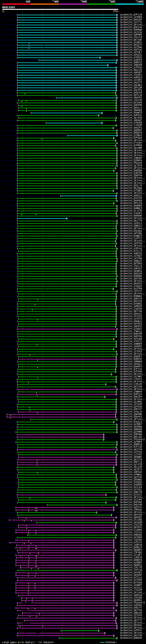Select label UniRef100_Q33B03
Image resolution: width=146 pixels, height=644 pixels.
(131, 135)
